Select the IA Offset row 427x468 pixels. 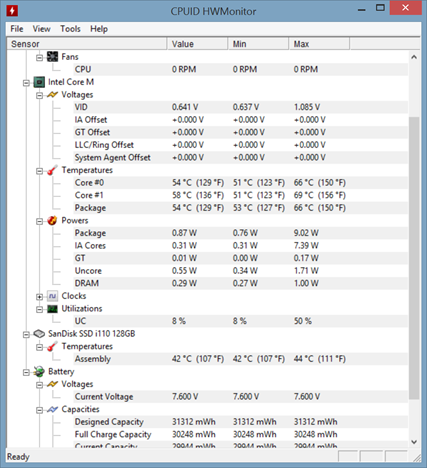click(x=241, y=120)
